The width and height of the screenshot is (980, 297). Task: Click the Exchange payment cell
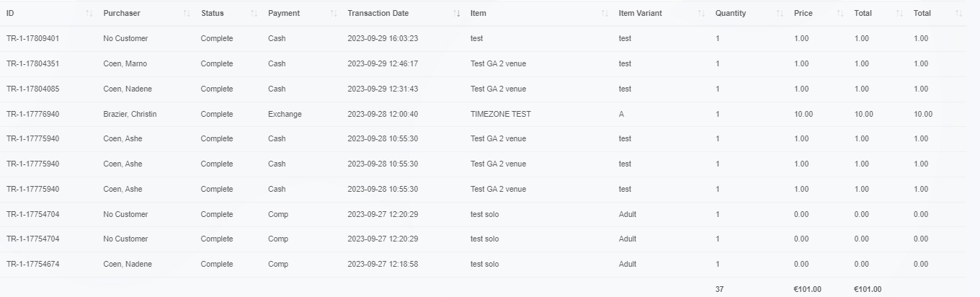(x=285, y=114)
